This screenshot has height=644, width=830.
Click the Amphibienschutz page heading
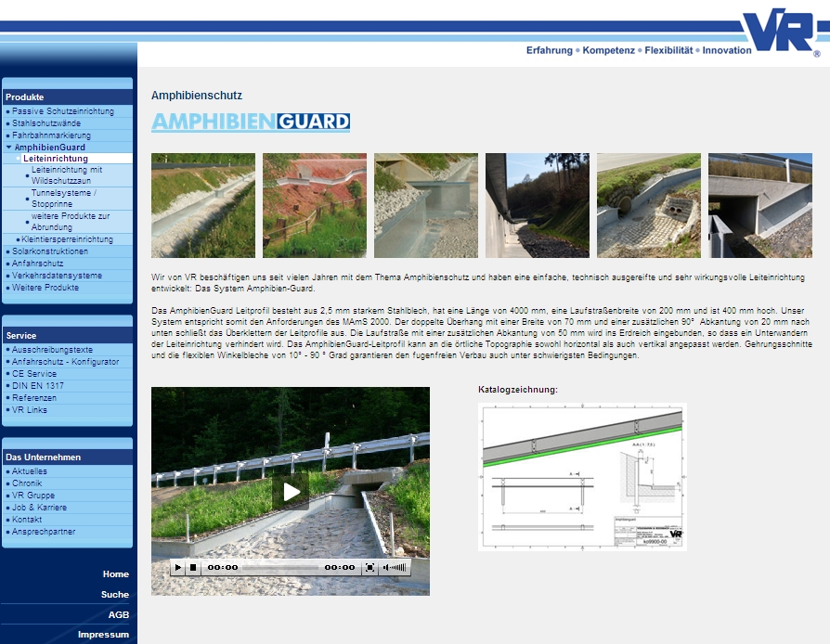pos(197,96)
